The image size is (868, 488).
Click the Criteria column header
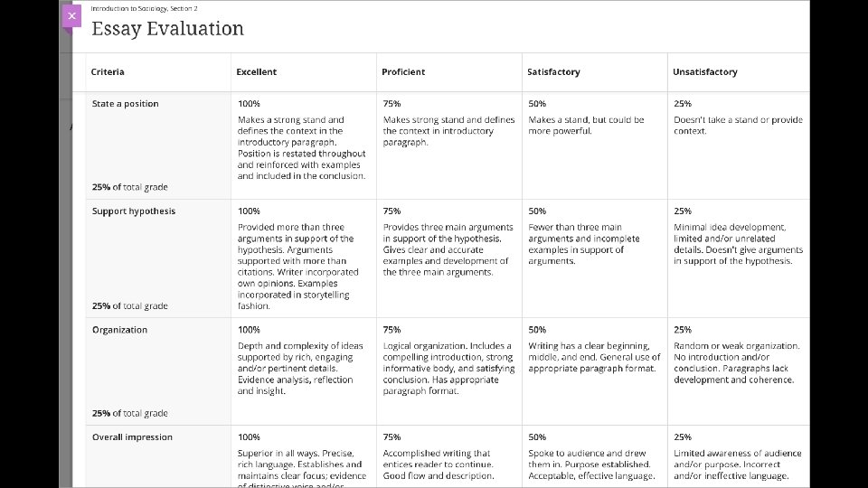pos(108,72)
